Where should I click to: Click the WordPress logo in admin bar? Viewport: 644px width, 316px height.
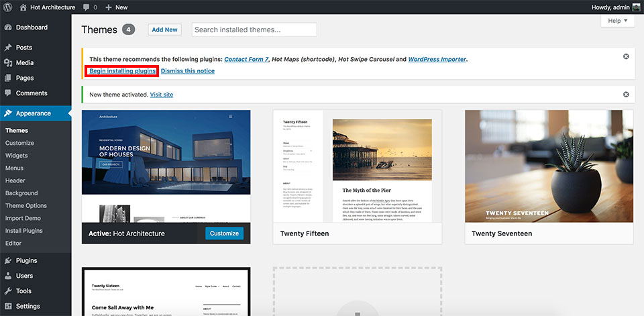[x=7, y=7]
